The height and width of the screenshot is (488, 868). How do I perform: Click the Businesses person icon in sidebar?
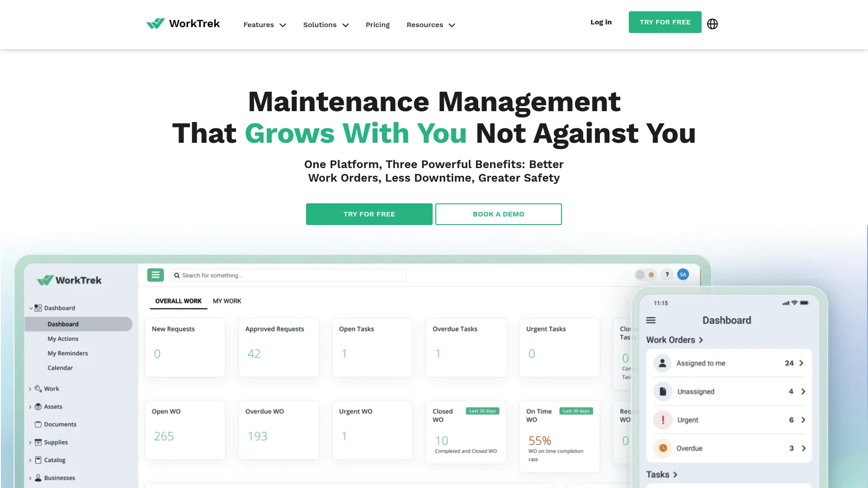click(x=38, y=478)
